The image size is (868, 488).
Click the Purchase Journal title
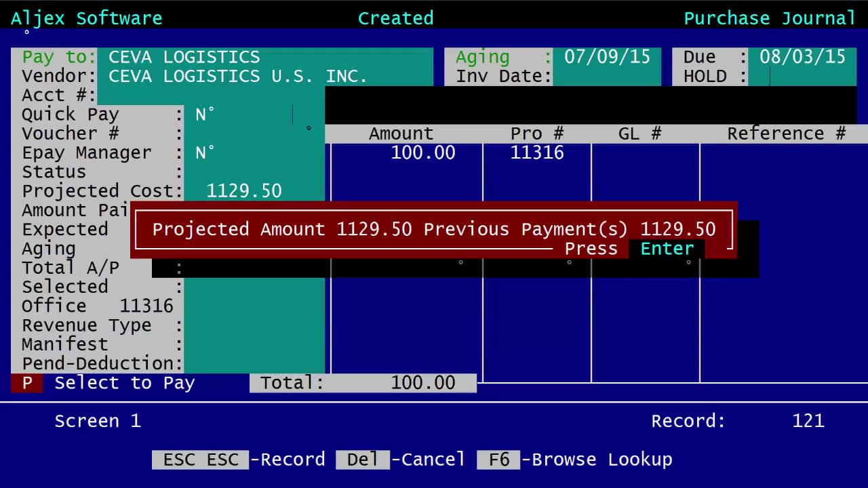(770, 18)
